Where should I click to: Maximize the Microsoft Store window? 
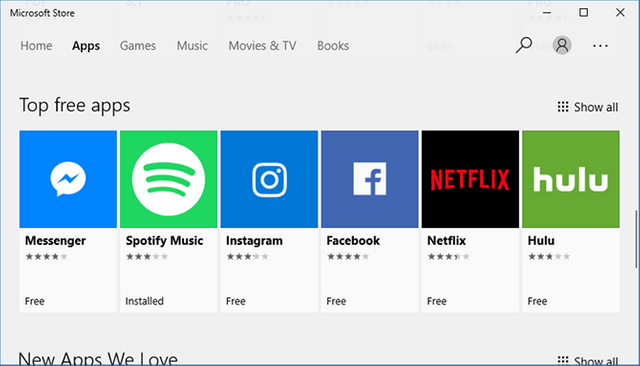point(584,13)
